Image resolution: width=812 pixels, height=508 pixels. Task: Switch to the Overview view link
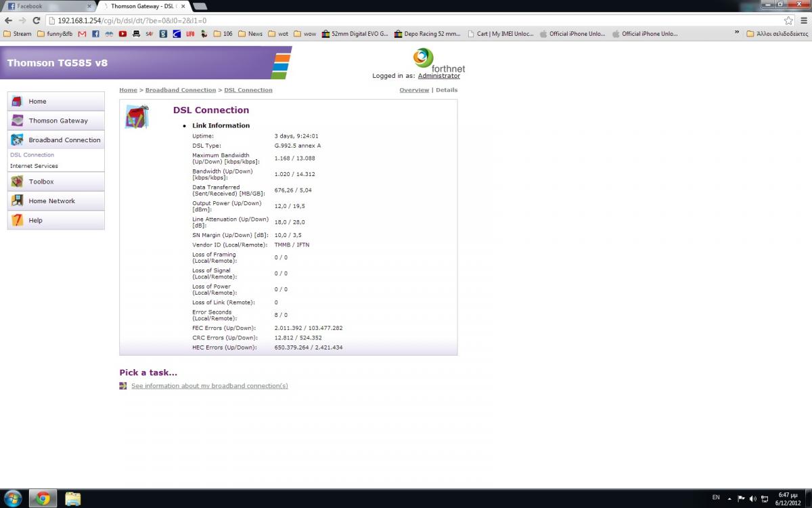pyautogui.click(x=414, y=90)
